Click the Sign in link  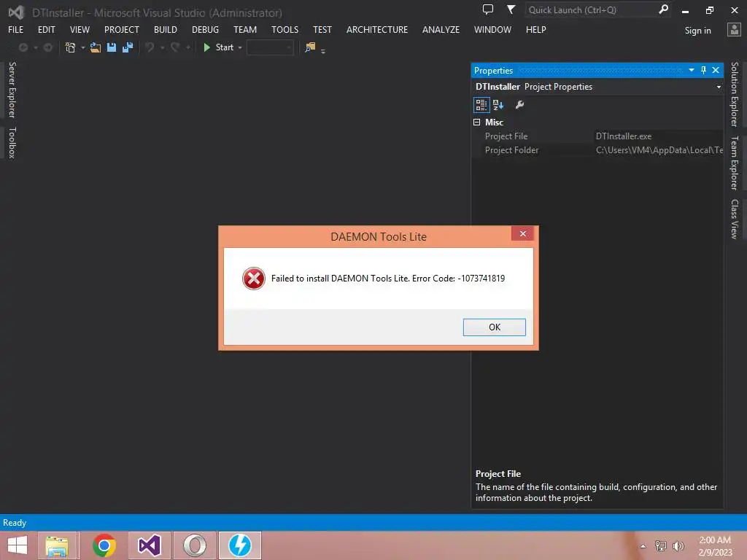697,31
